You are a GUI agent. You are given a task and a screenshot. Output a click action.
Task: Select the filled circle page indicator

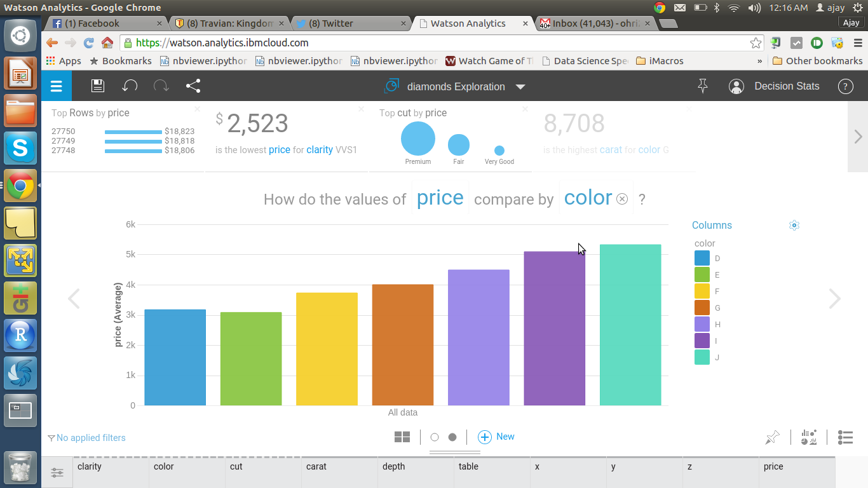coord(452,437)
